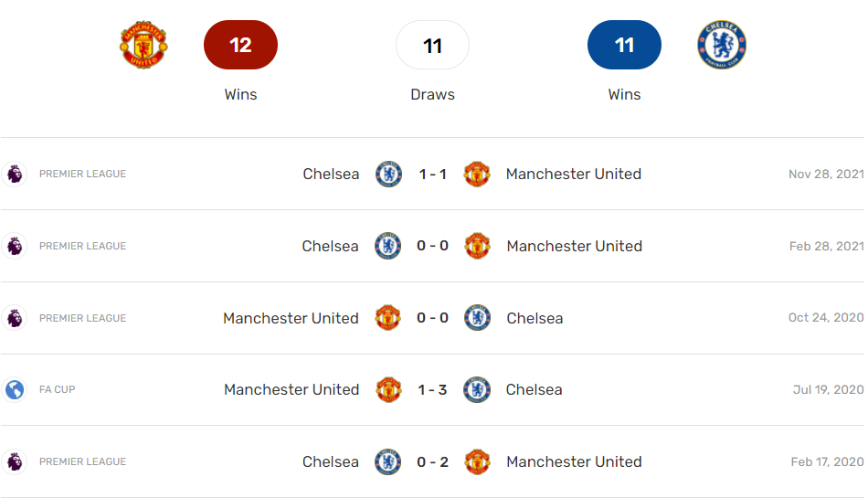Open the 0 - 2 match score
The height and width of the screenshot is (498, 868).
point(433,461)
